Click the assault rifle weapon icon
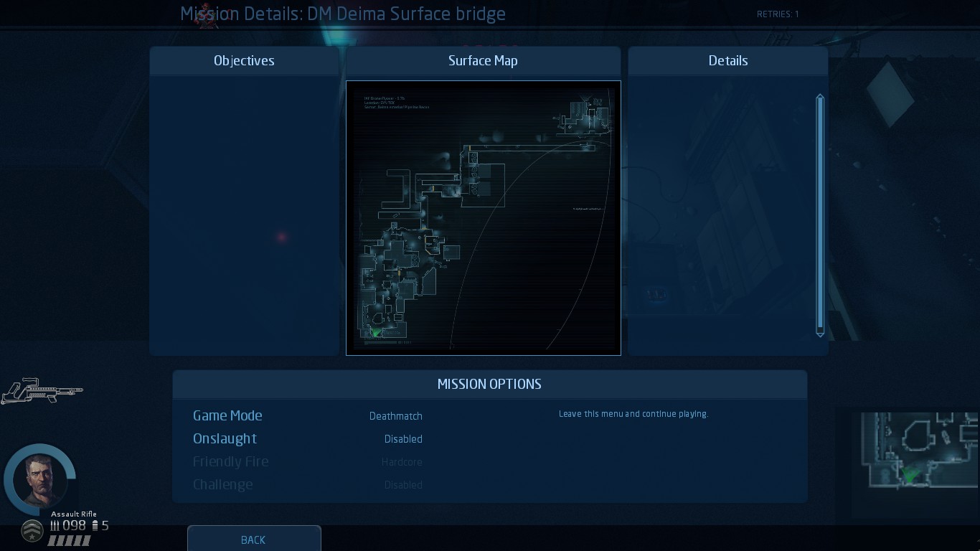Image resolution: width=980 pixels, height=551 pixels. (x=42, y=391)
